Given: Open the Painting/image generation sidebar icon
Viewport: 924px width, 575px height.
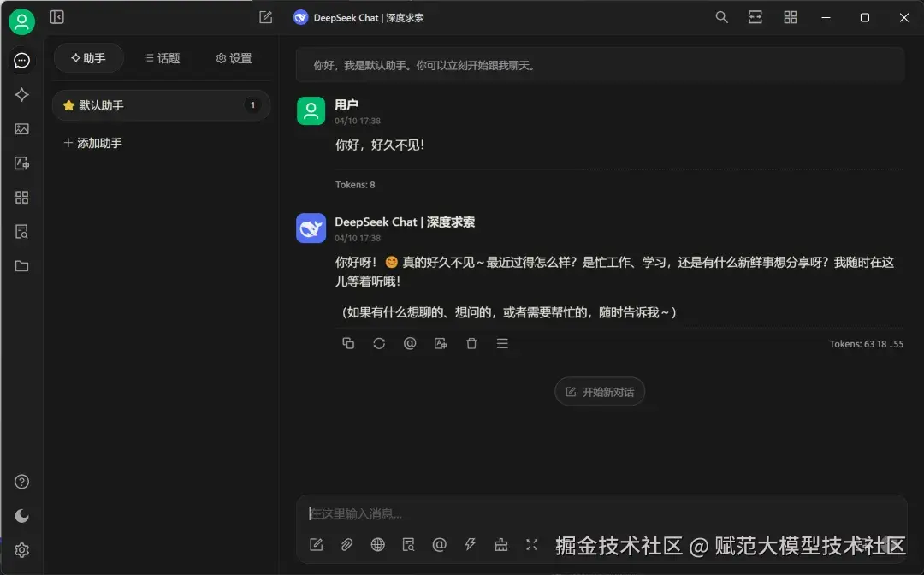Looking at the screenshot, I should click(x=22, y=128).
